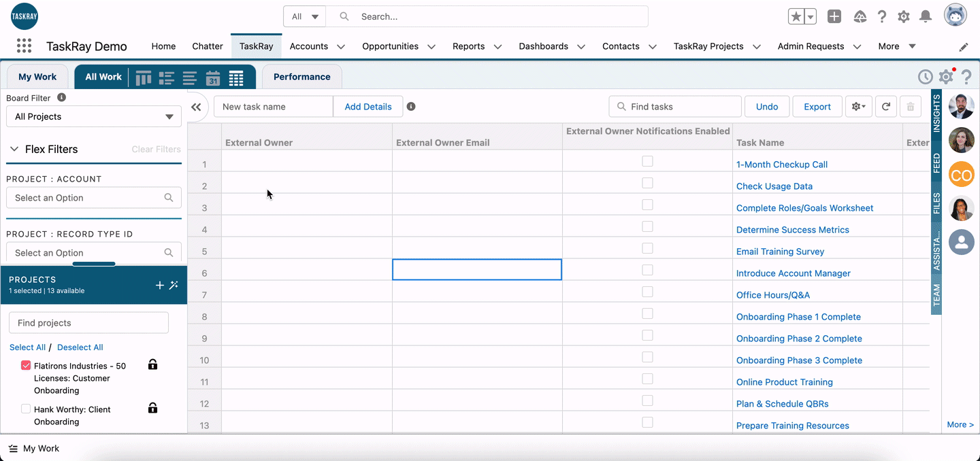The width and height of the screenshot is (980, 461).
Task: Open the project wizard wand icon
Action: pyautogui.click(x=174, y=286)
